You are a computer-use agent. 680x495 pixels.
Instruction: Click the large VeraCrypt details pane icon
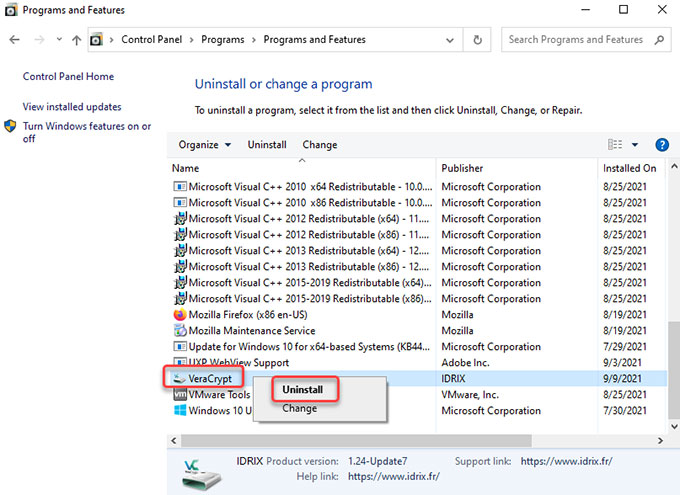[x=201, y=474]
